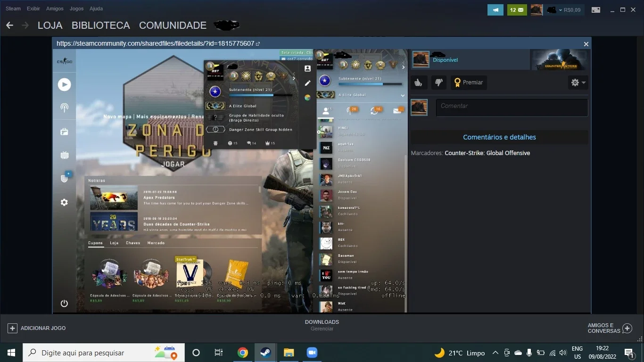Click the profile card pencil edit icon

307,83
